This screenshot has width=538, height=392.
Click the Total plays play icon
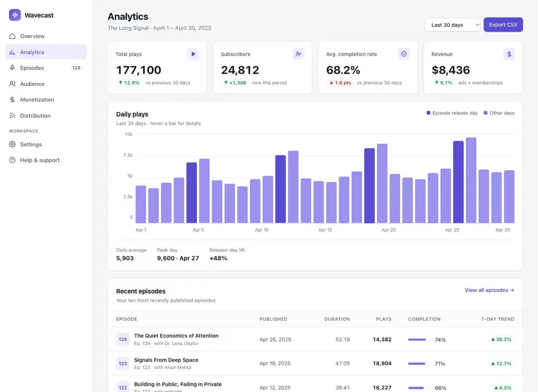(x=193, y=54)
